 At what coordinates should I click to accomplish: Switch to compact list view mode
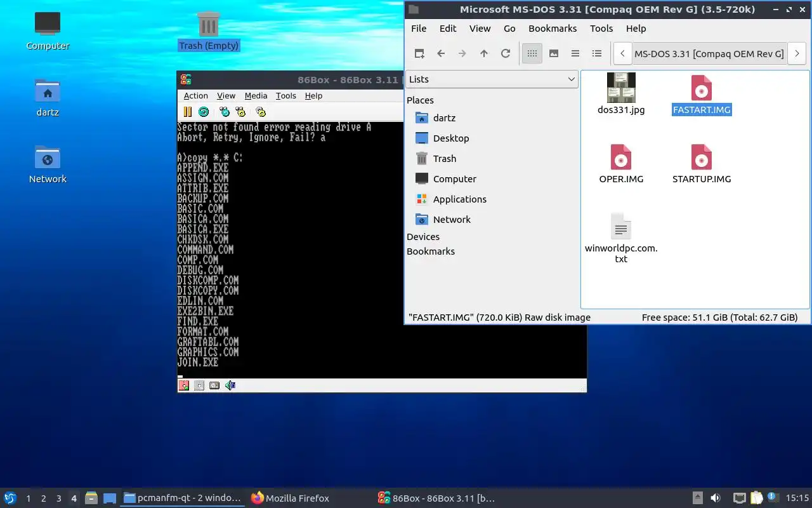pyautogui.click(x=575, y=53)
